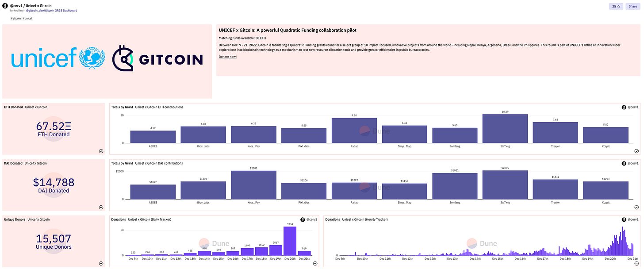Click the Somleng bar labeled $1922
This screenshot has height=273, width=644.
(455, 186)
